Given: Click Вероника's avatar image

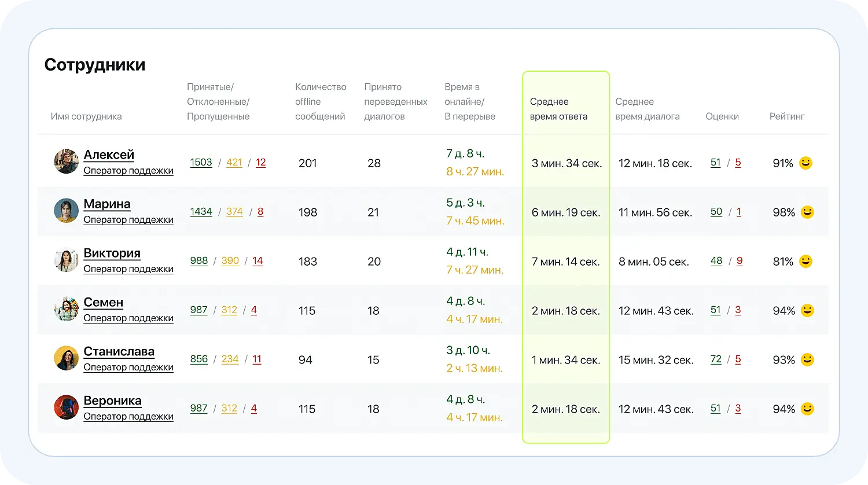Looking at the screenshot, I should pos(66,407).
